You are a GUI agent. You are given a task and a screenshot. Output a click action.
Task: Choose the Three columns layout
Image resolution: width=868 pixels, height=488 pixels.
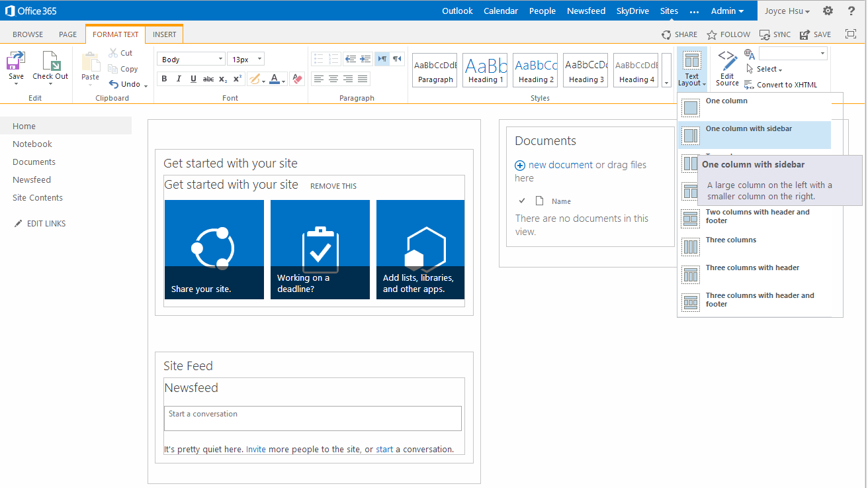coord(755,246)
